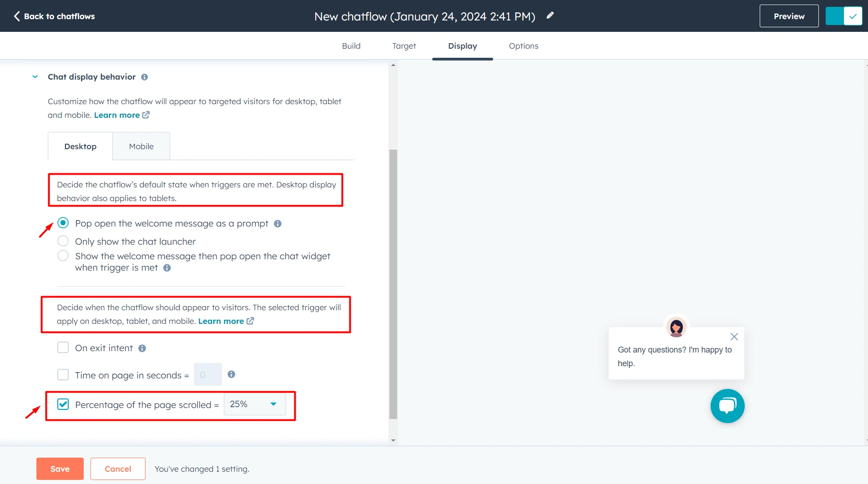The image size is (868, 484).
Task: Click the info icon beside Time on page
Action: tap(232, 374)
